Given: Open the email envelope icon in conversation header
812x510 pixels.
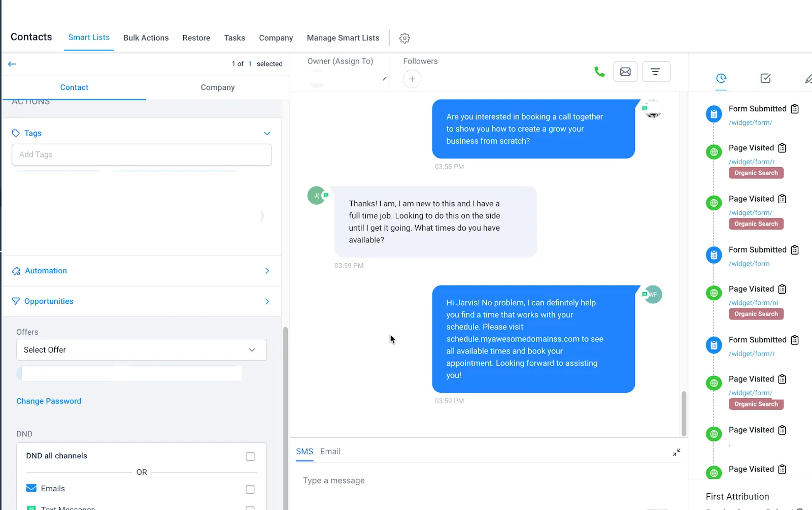Looking at the screenshot, I should (x=625, y=72).
